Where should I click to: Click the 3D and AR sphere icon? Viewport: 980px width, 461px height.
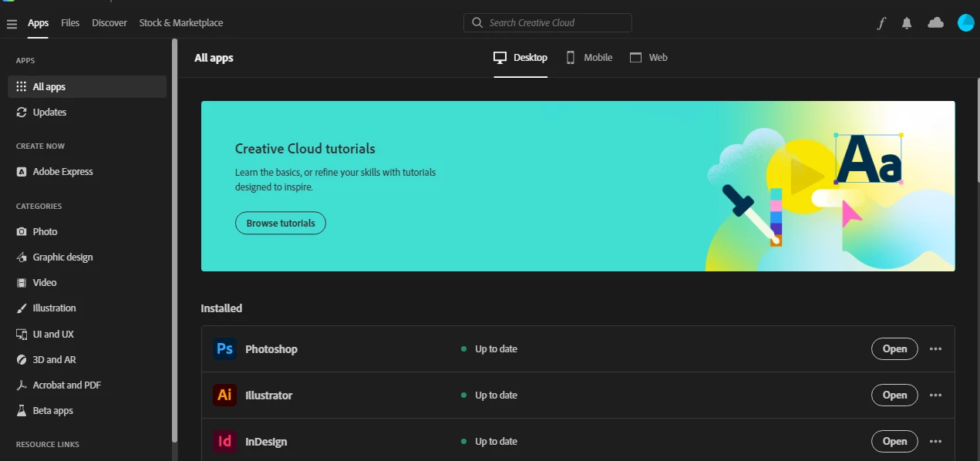22,360
